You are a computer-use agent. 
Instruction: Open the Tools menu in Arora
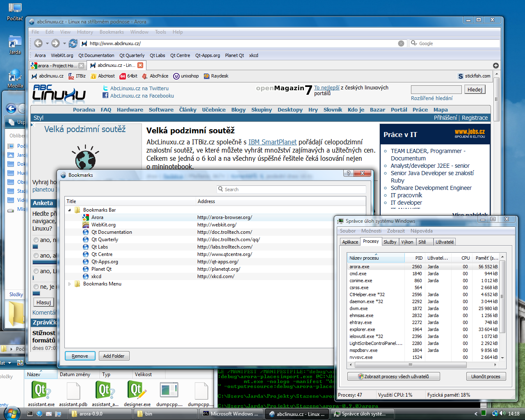tap(160, 32)
